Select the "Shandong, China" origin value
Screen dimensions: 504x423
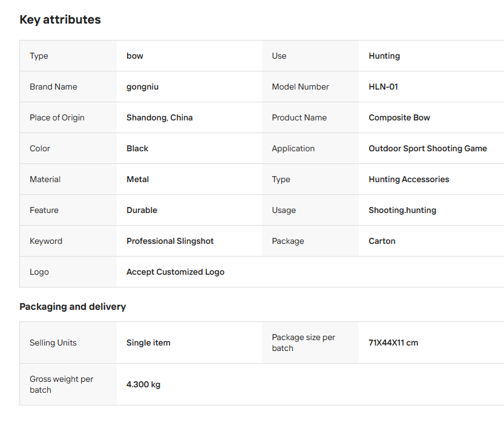(159, 117)
